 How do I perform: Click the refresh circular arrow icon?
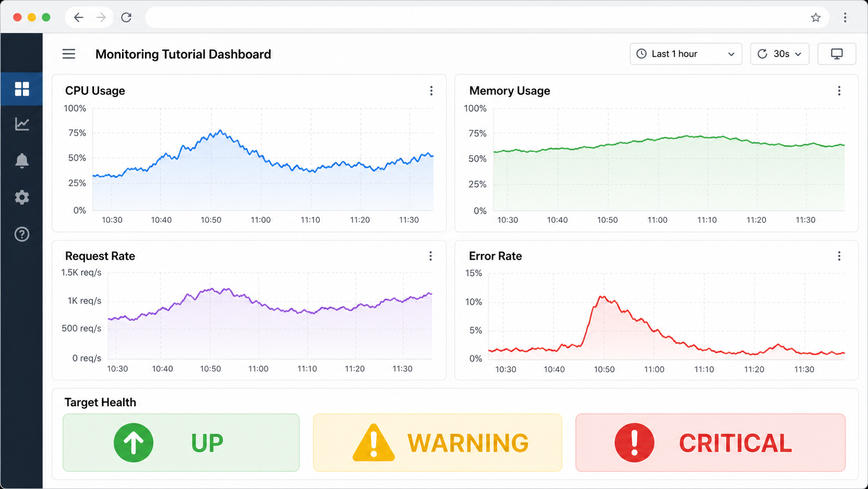(762, 54)
